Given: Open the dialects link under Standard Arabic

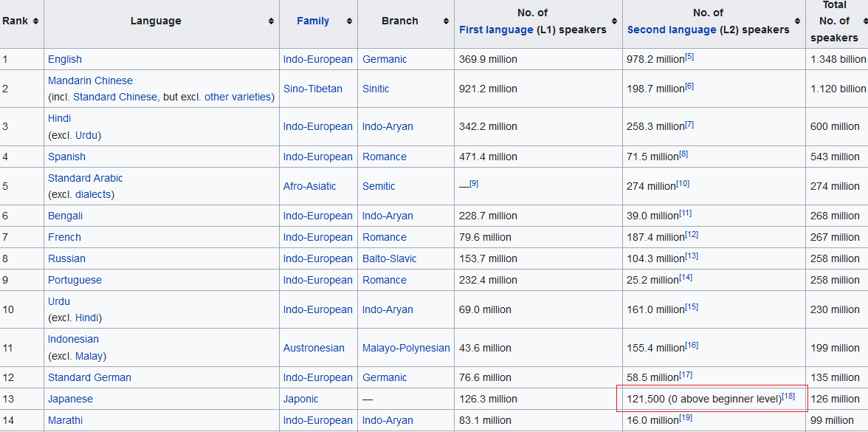Looking at the screenshot, I should click(92, 194).
